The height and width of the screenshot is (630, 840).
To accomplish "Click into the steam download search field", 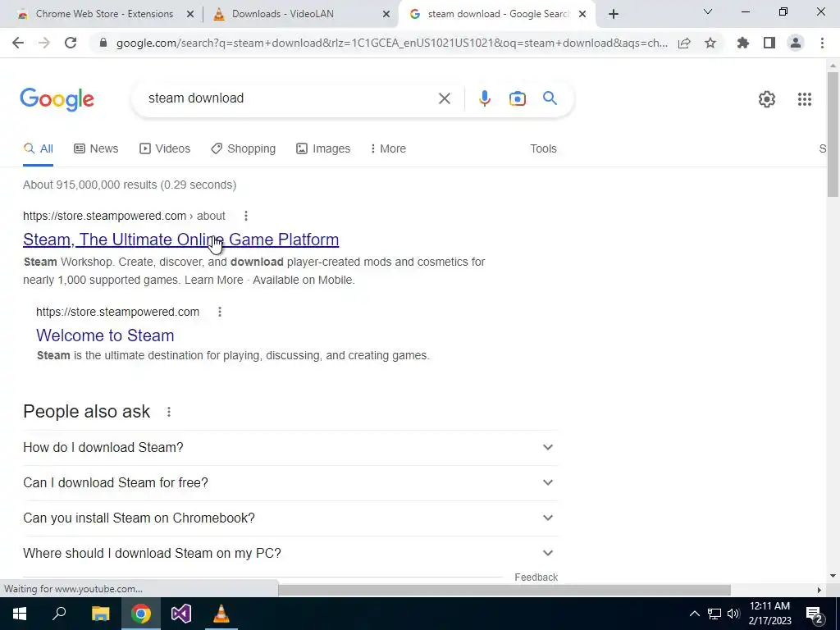I will click(x=290, y=98).
